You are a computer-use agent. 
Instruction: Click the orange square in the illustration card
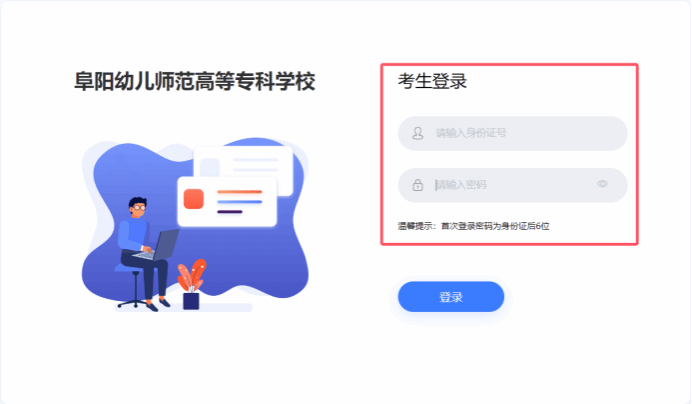click(x=194, y=199)
